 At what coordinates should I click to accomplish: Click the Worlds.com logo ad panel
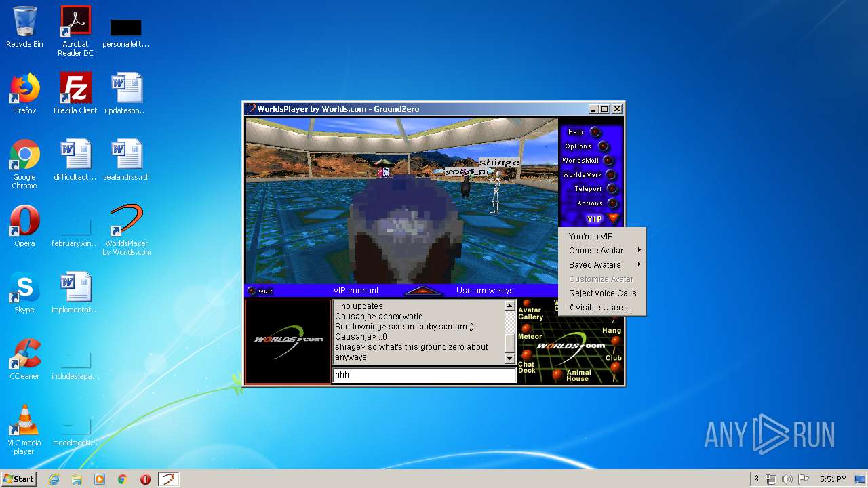tap(288, 341)
